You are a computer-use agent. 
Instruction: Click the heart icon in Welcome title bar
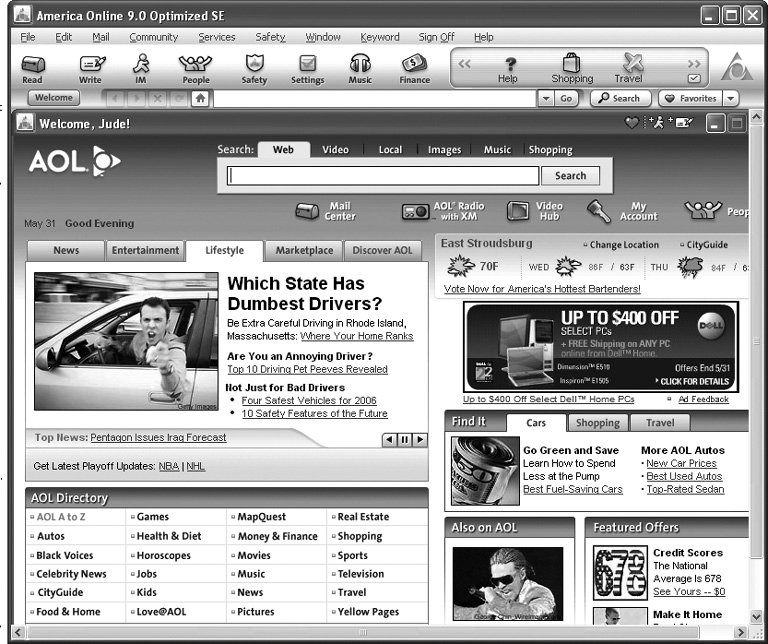click(632, 122)
